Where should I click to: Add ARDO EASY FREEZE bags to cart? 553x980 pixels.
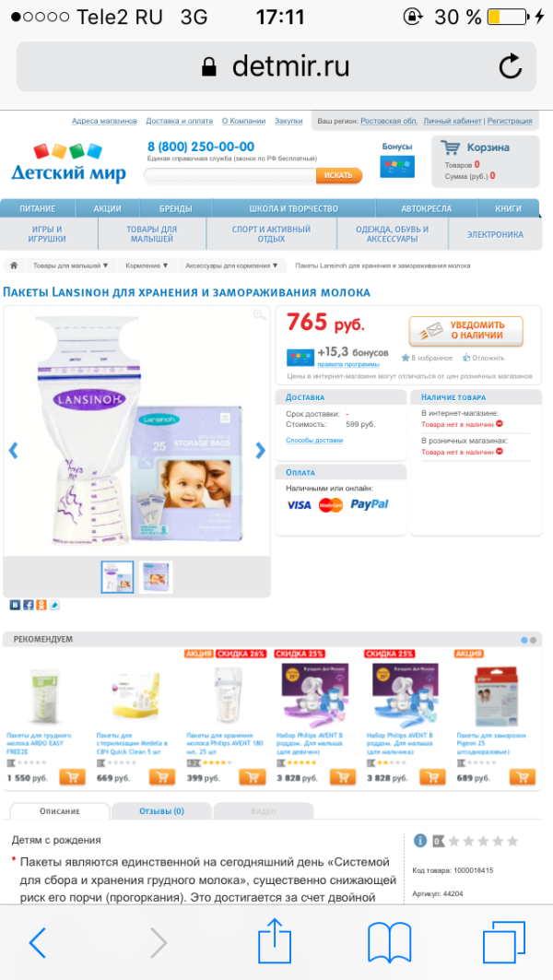tap(73, 777)
